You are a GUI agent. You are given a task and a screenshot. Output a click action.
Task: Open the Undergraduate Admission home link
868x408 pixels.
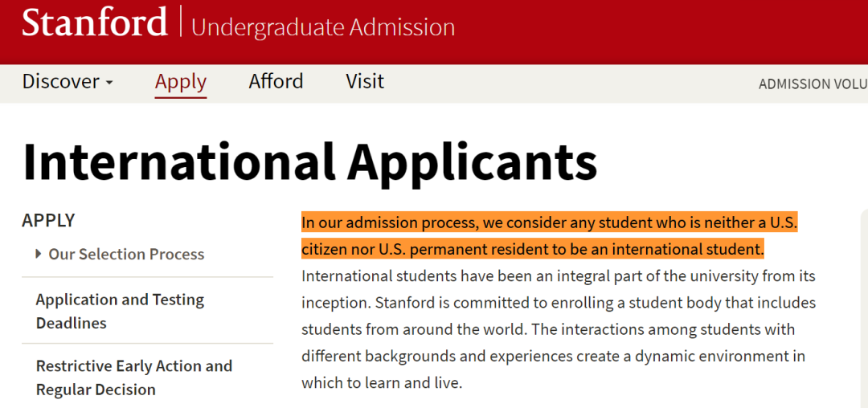point(323,27)
